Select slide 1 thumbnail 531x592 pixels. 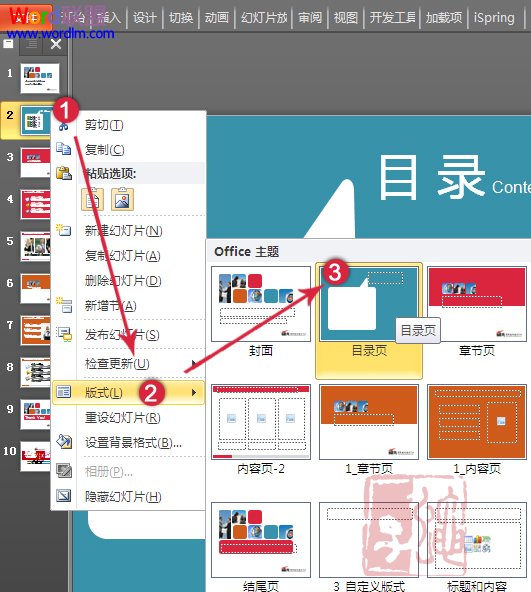coord(40,78)
